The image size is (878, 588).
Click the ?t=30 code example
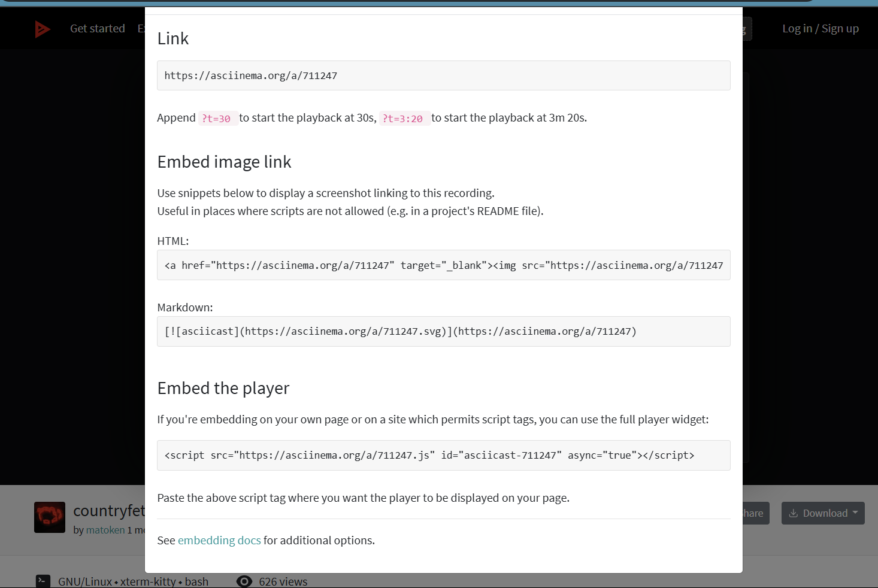(x=216, y=119)
